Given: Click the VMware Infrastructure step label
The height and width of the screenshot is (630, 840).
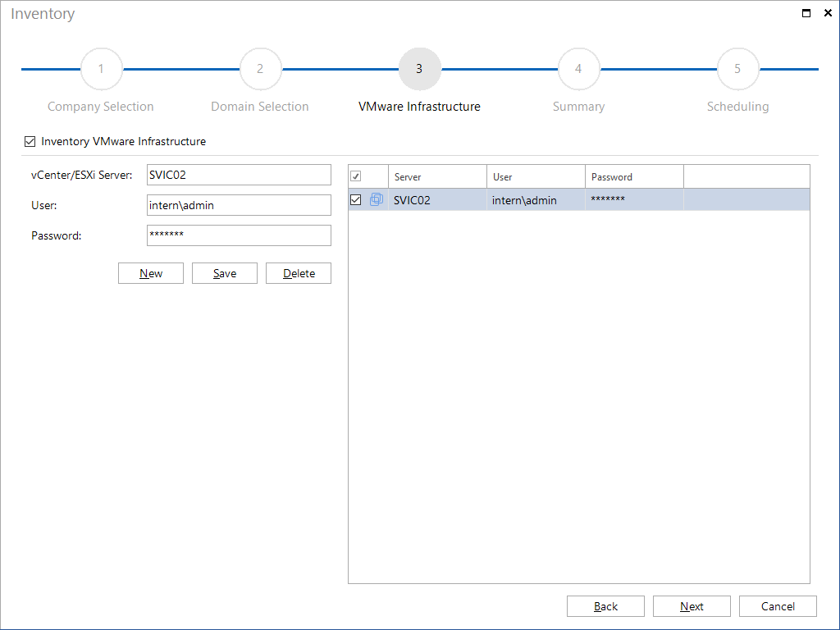Looking at the screenshot, I should click(419, 107).
